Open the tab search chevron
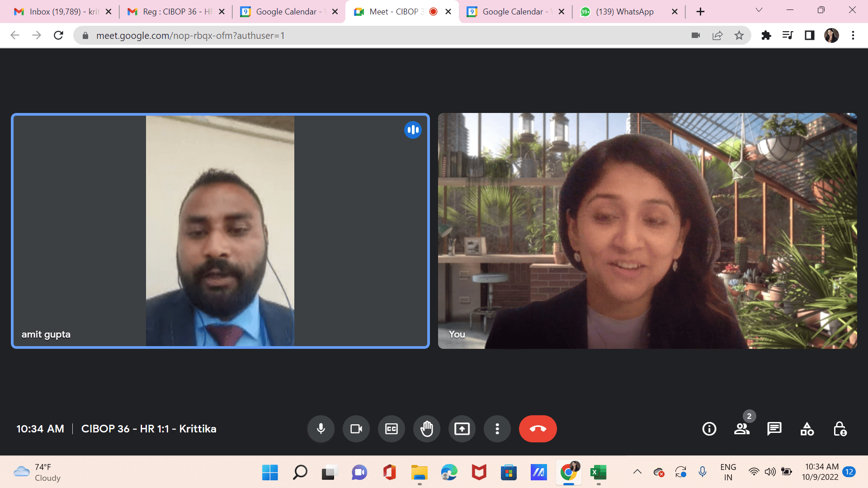Screen dimensions: 868x488 [x=759, y=10]
